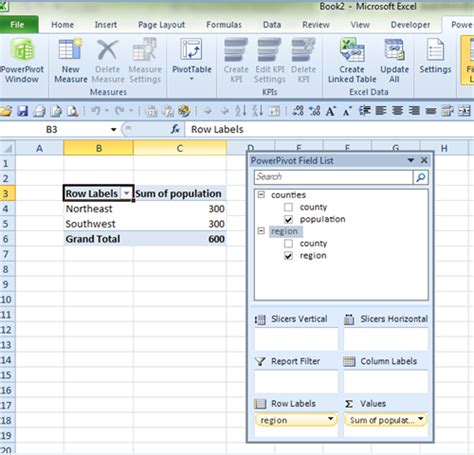This screenshot has width=474, height=455.
Task: Click the Increase Decimal icon
Action: tap(297, 111)
